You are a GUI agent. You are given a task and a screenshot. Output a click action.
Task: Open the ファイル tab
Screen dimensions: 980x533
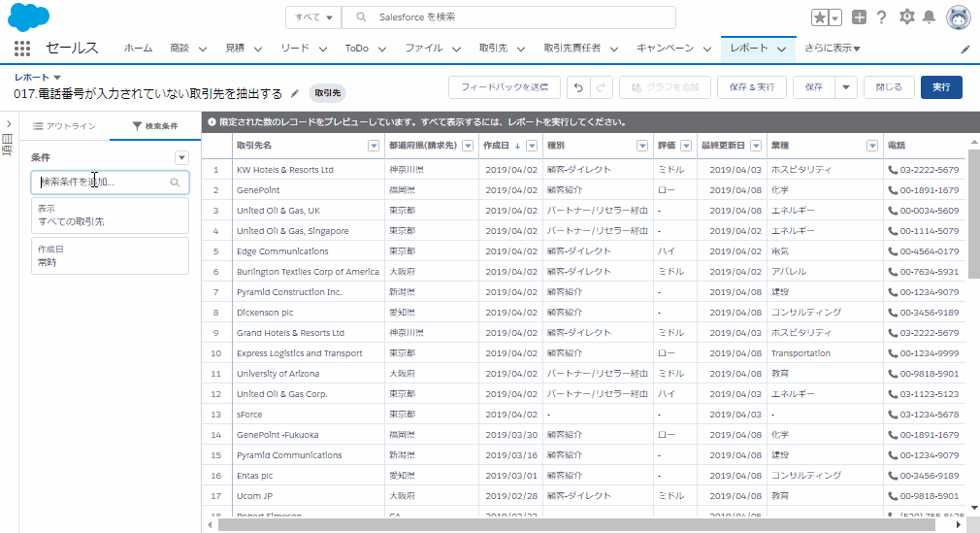[x=424, y=49]
